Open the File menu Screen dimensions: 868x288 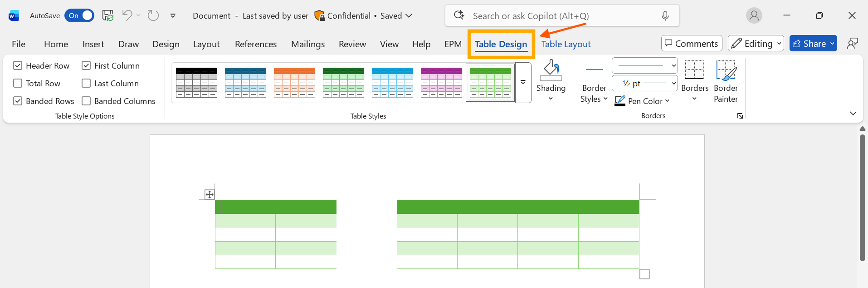pyautogui.click(x=19, y=44)
